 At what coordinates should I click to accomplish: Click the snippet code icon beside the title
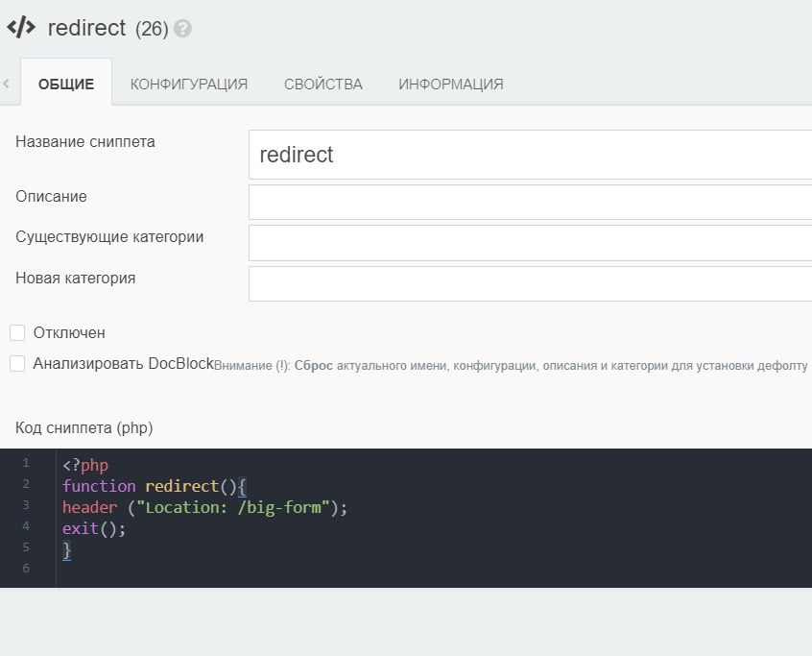click(20, 28)
